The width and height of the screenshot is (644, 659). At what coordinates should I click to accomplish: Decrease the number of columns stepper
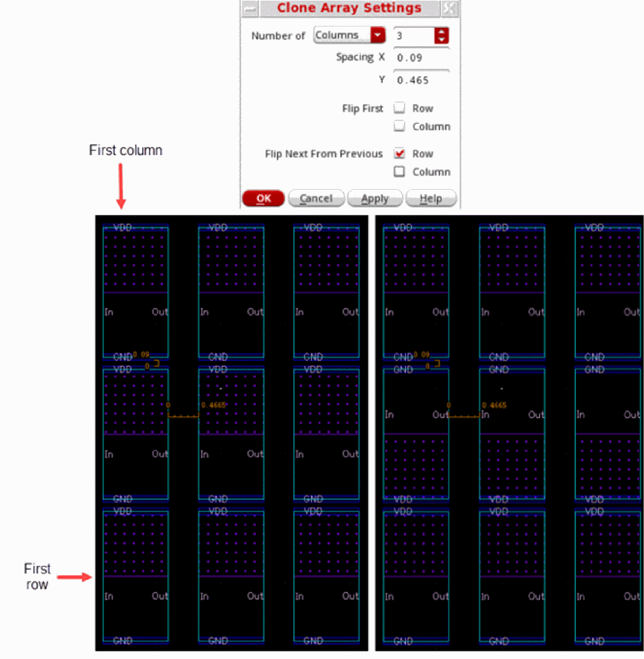441,39
